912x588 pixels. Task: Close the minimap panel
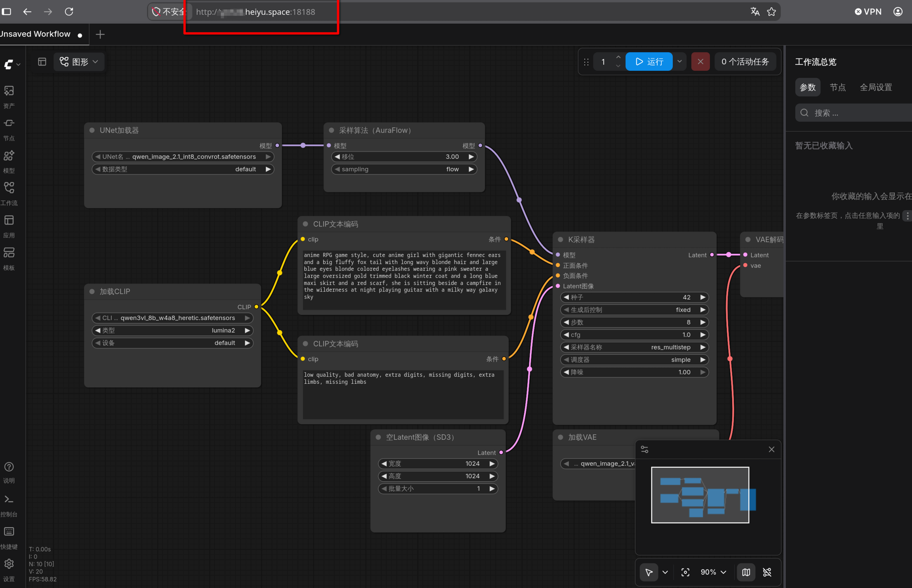click(771, 449)
